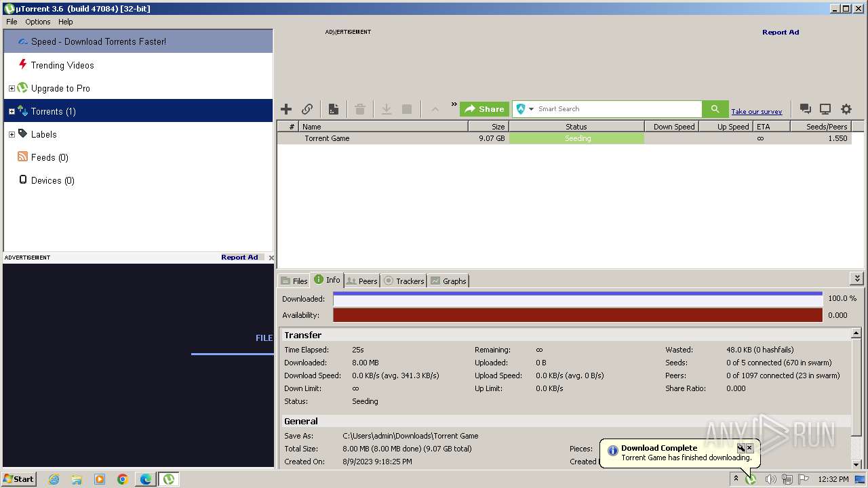
Task: Click the green Seeding status bar
Action: pos(576,138)
